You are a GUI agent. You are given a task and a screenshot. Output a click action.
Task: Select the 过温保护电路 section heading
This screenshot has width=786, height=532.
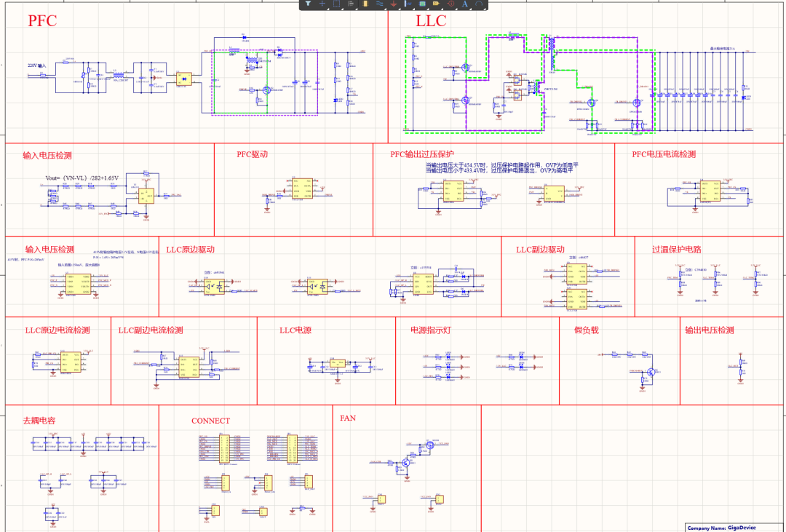pos(676,250)
